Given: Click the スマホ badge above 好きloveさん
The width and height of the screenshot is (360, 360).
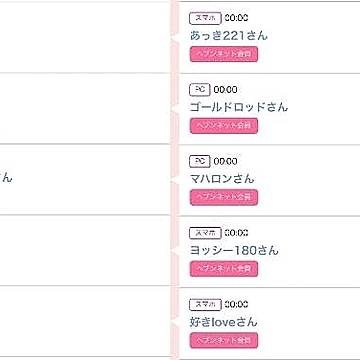Looking at the screenshot, I should (x=205, y=304).
